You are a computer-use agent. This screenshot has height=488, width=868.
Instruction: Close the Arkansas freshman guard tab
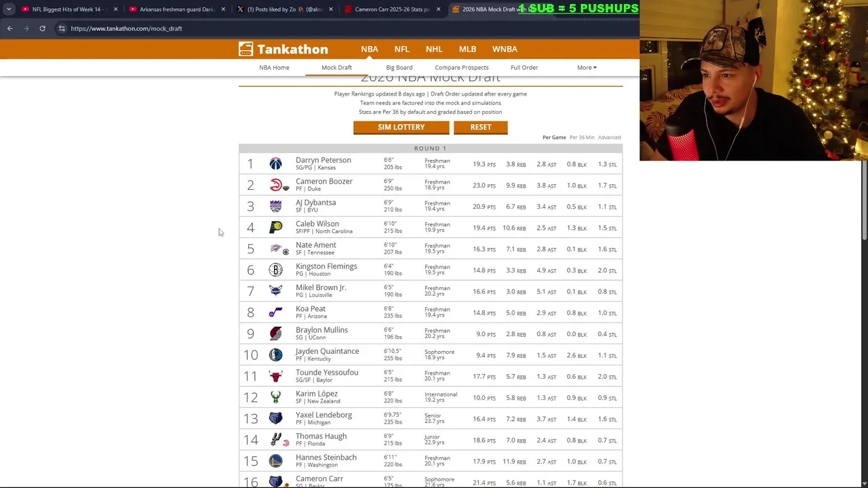(223, 9)
